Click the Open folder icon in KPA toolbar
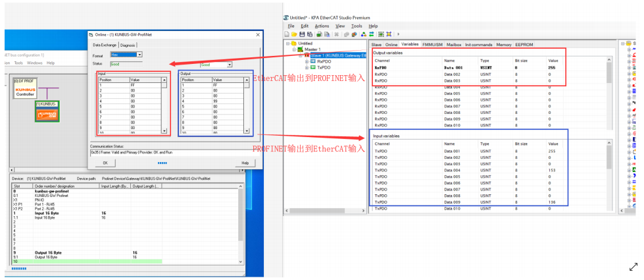The height and width of the screenshot is (280, 644). (294, 34)
